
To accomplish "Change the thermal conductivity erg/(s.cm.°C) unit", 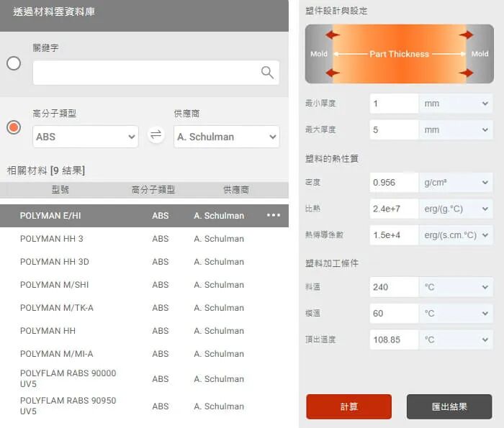I will click(456, 235).
